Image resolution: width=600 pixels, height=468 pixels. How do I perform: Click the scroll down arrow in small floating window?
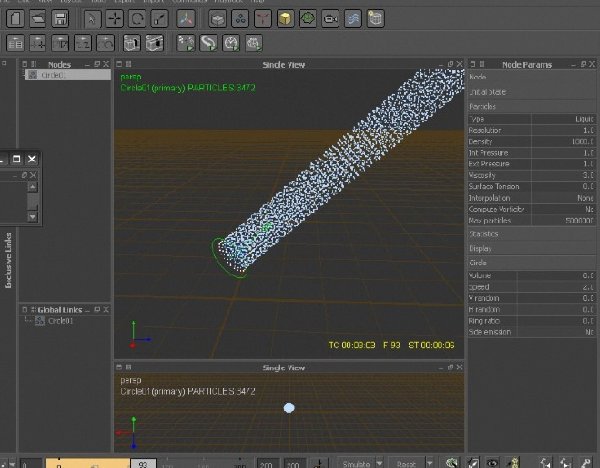click(x=33, y=217)
